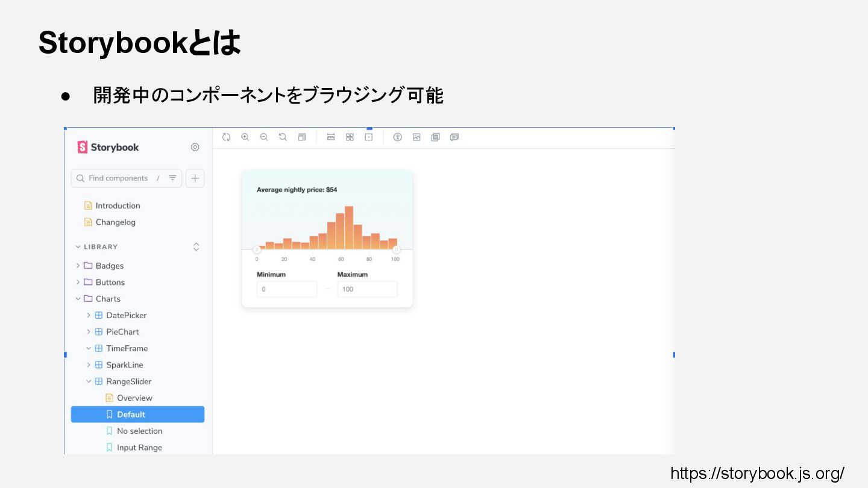Click the left range slider handle
The height and width of the screenshot is (488, 868).
pos(257,249)
